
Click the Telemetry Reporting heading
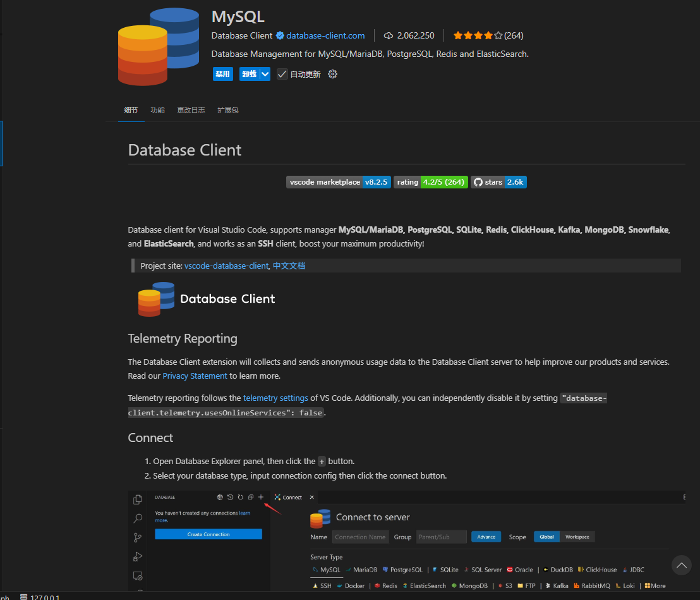183,339
